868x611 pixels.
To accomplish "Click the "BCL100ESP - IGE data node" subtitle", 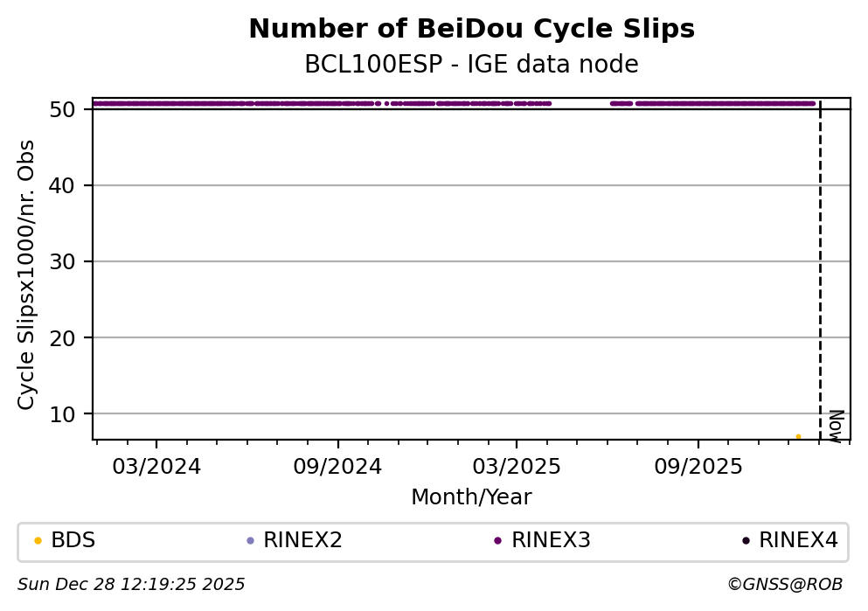I will point(471,65).
